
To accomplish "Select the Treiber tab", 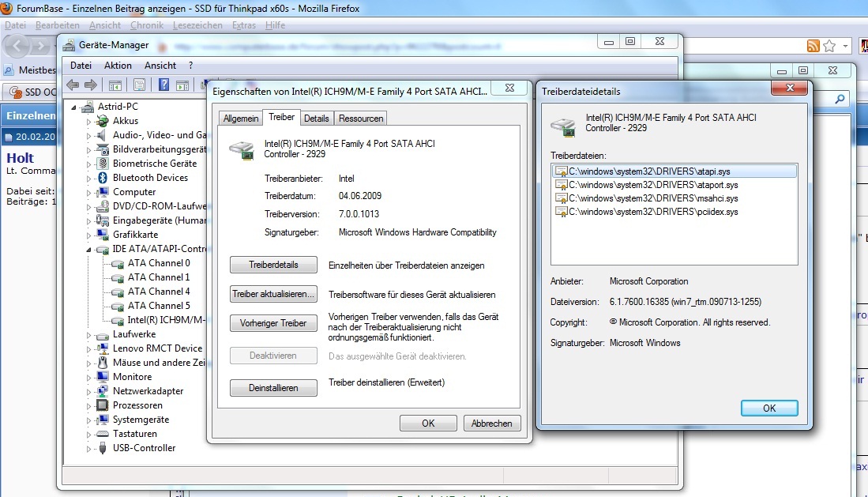I will 281,118.
